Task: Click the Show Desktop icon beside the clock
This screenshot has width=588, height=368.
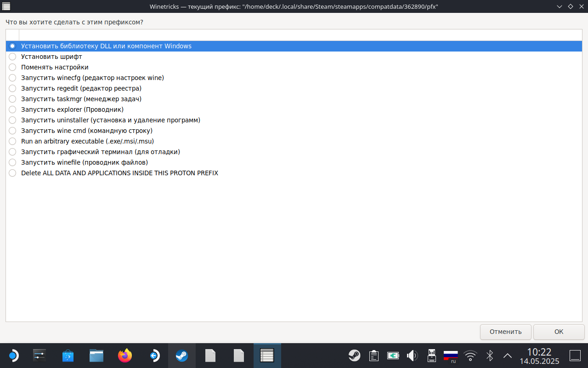Action: tap(575, 356)
